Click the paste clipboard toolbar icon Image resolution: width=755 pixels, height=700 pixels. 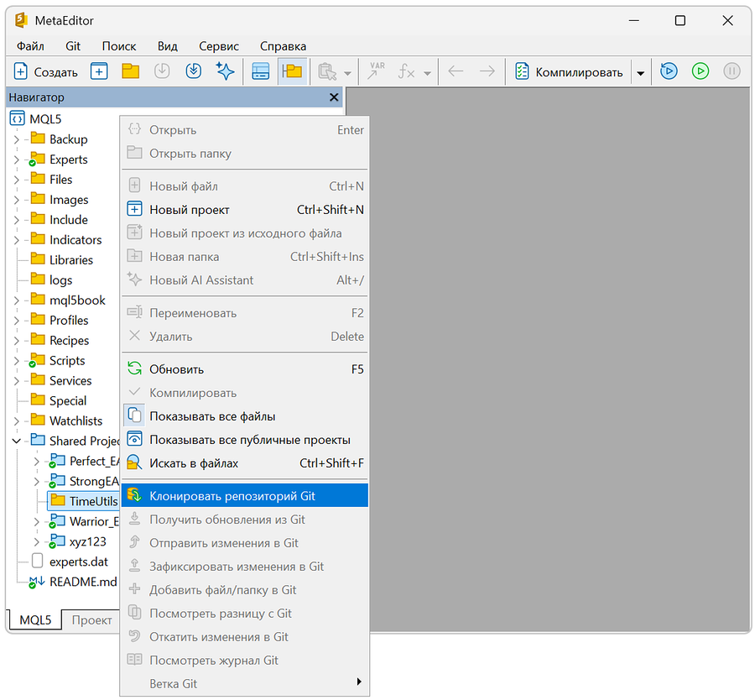coord(327,72)
